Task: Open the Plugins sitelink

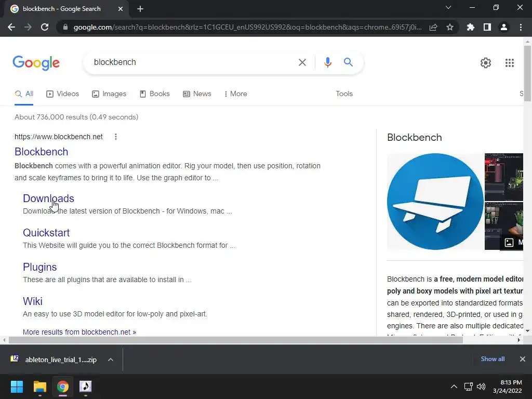Action: (x=39, y=267)
